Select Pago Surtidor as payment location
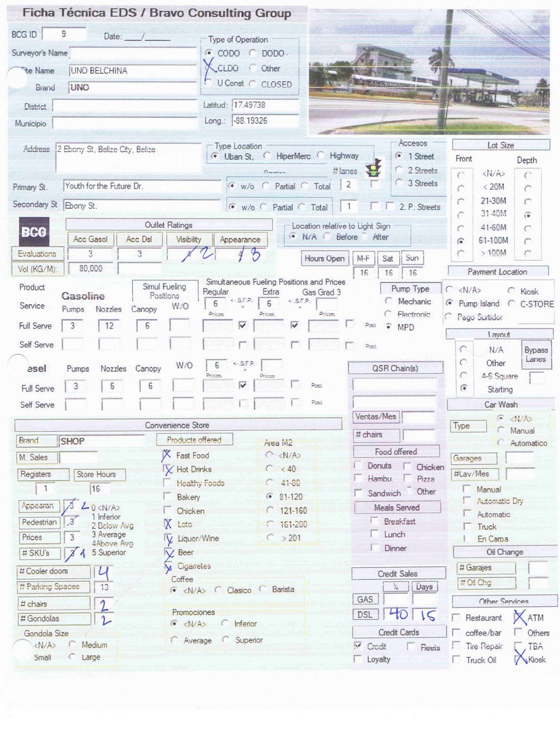560x730 pixels. tap(449, 316)
